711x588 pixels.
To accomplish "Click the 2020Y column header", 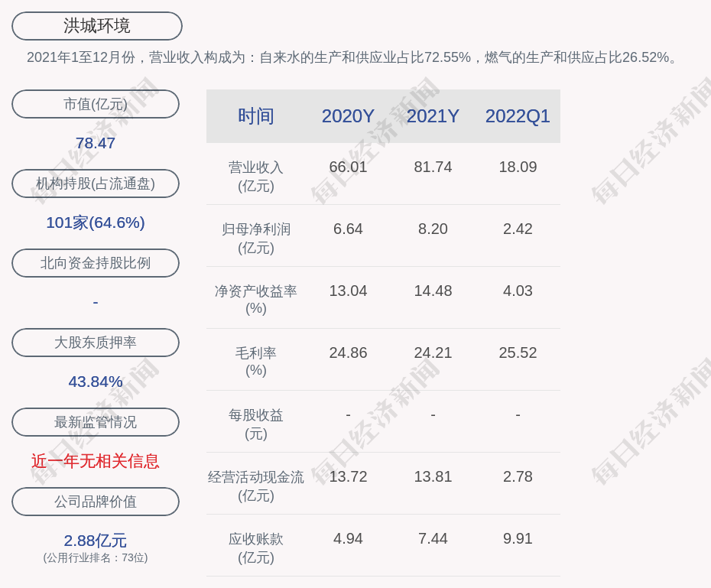I will click(348, 116).
